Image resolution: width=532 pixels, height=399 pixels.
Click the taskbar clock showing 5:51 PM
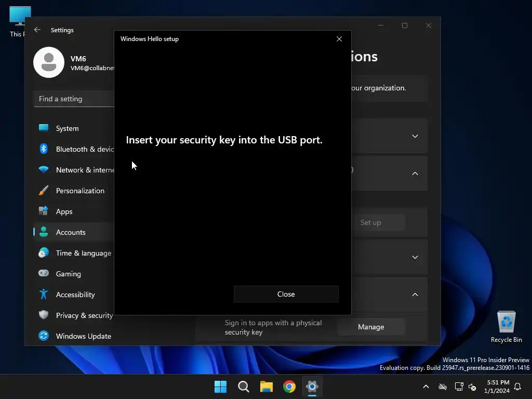coord(497,387)
